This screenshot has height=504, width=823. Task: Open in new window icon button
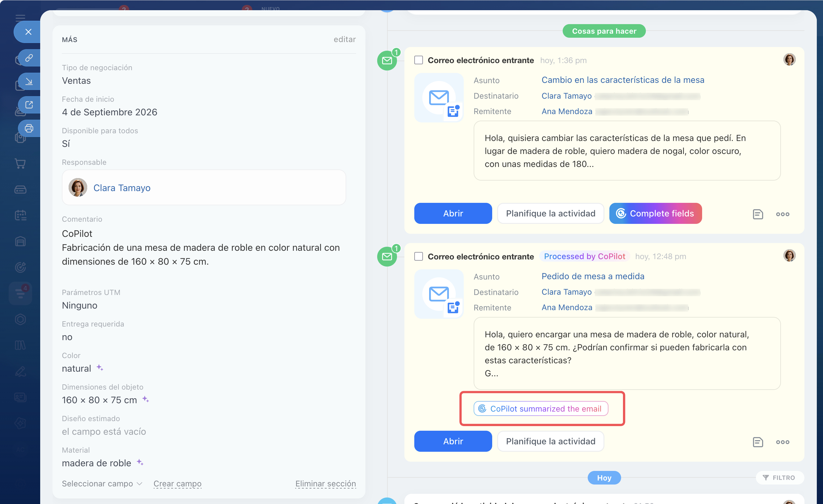(x=29, y=105)
